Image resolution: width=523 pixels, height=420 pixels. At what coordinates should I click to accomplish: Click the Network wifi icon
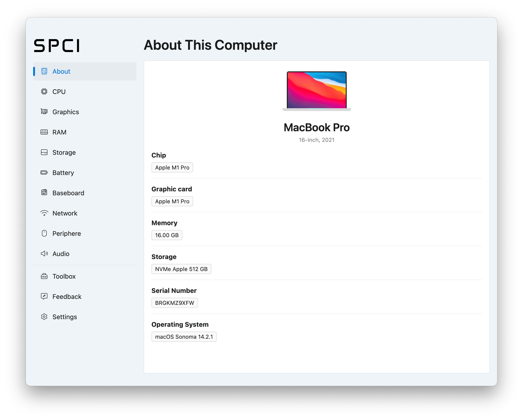coord(44,213)
